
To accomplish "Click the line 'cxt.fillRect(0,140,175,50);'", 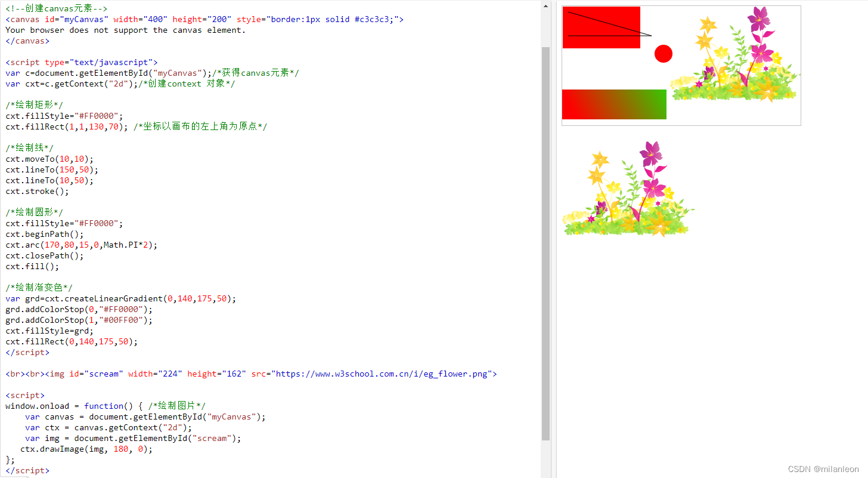I will tap(72, 341).
